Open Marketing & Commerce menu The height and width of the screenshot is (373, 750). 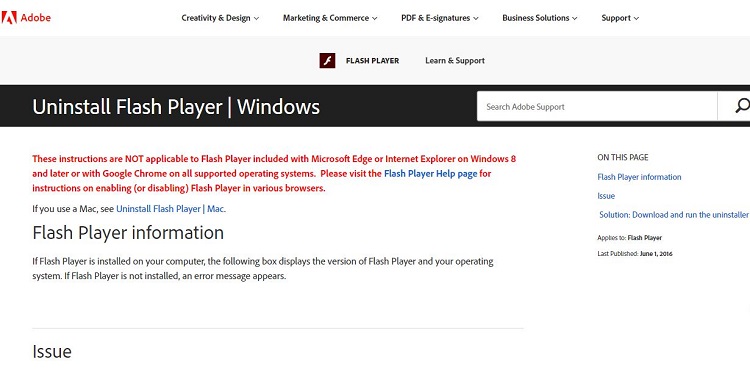[x=330, y=18]
